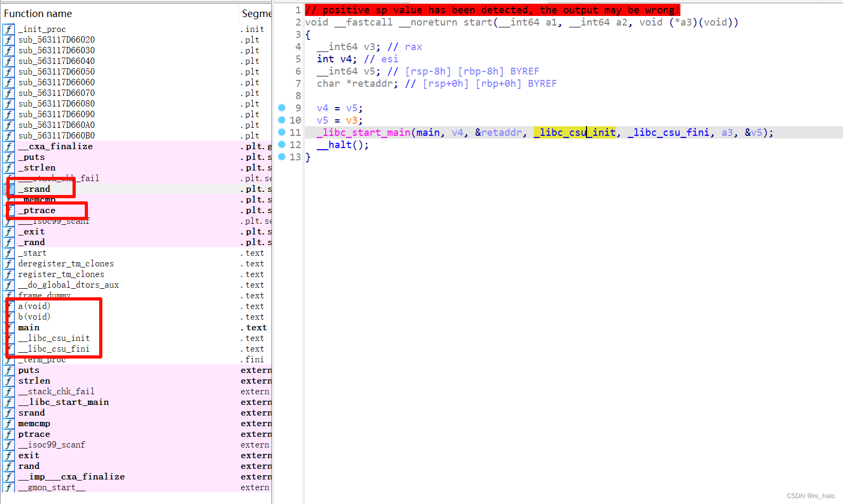This screenshot has width=843, height=504.
Task: Sort by Function name column header
Action: point(119,13)
